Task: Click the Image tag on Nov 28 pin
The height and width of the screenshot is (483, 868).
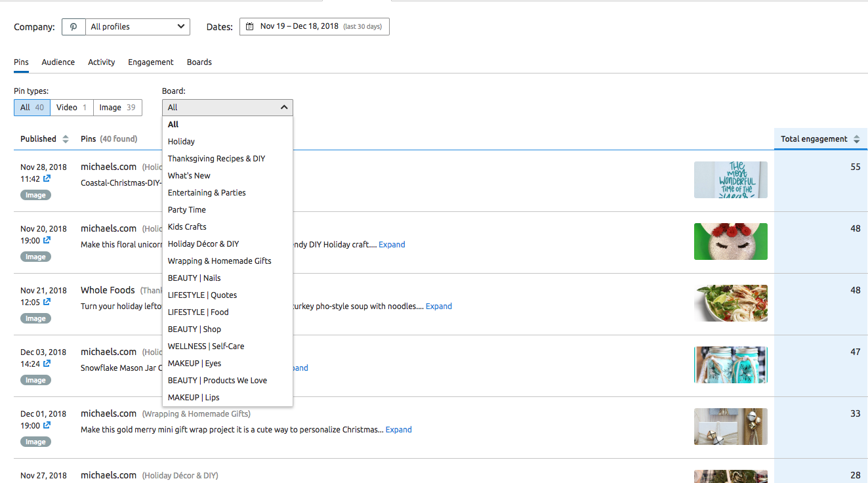Action: [35, 195]
